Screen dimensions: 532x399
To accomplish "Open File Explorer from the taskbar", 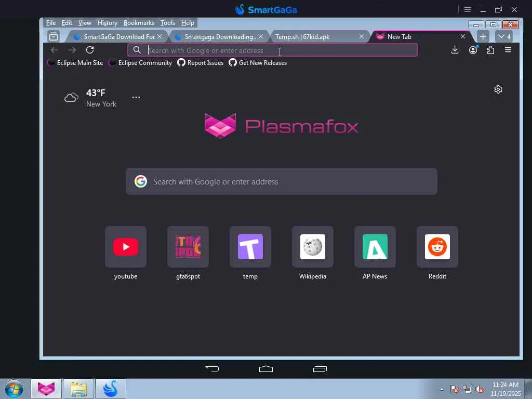I will 78,389.
